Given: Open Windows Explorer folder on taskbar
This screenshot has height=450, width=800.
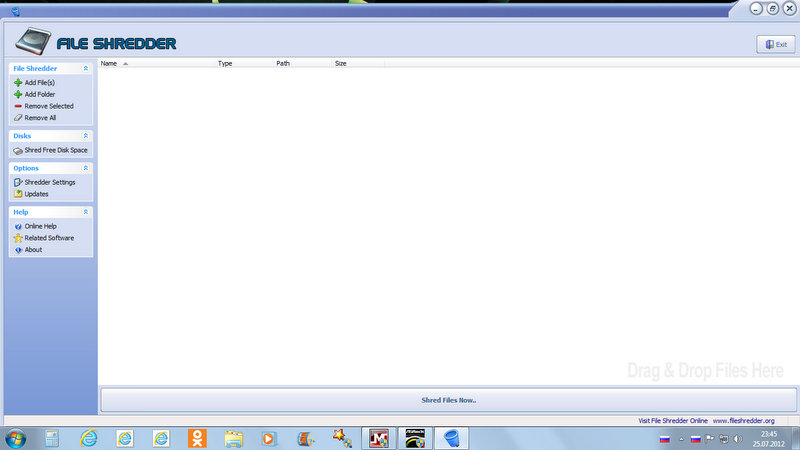Looking at the screenshot, I should [233, 439].
